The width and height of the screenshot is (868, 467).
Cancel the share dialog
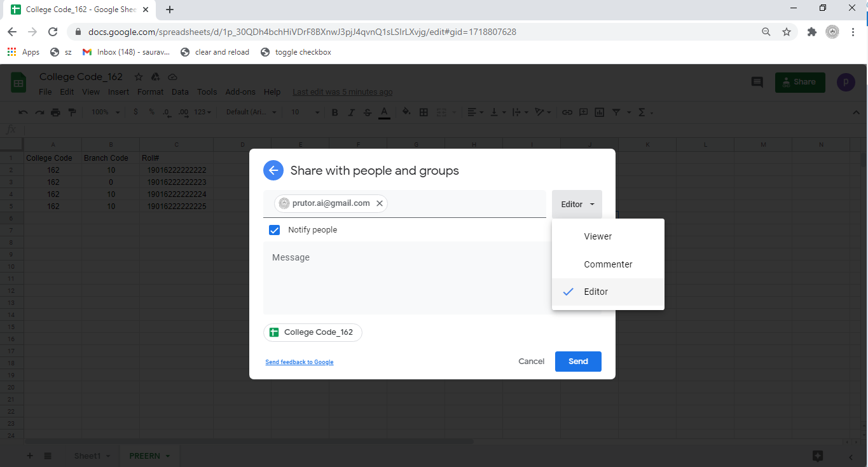pyautogui.click(x=531, y=361)
